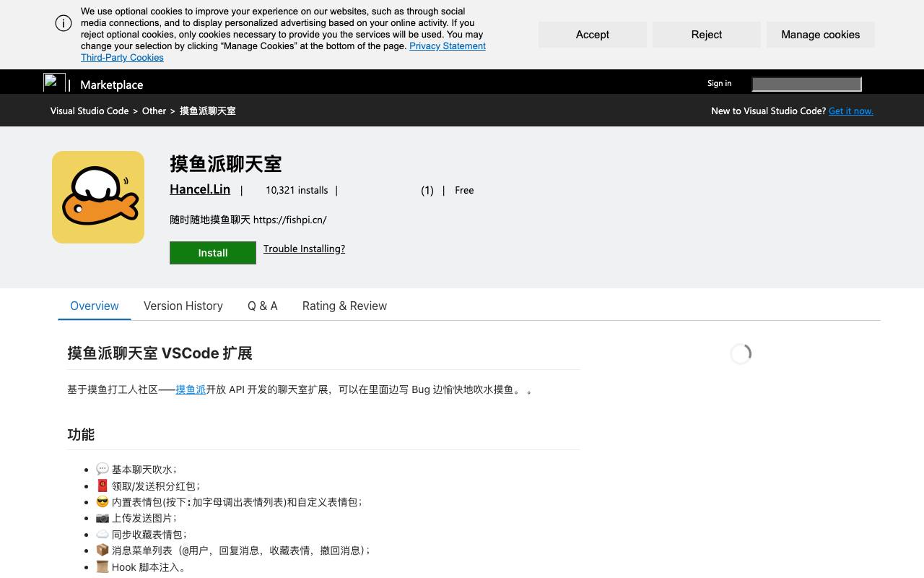
Task: Click the (1) rating count
Action: click(x=427, y=190)
